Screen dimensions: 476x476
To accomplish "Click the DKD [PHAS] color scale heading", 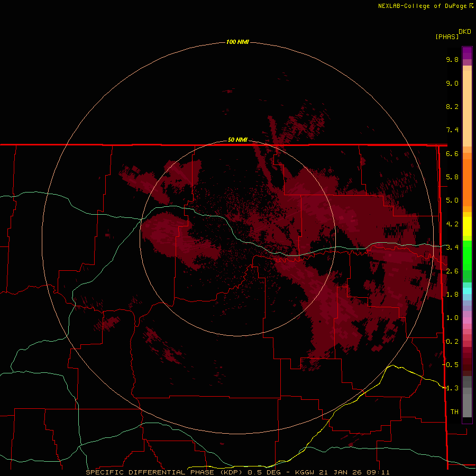I will coord(453,34).
